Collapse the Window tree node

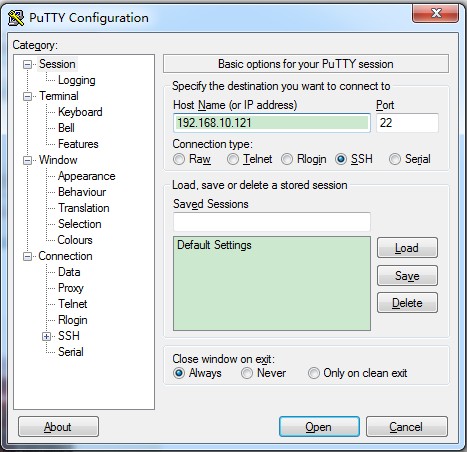[x=27, y=160]
